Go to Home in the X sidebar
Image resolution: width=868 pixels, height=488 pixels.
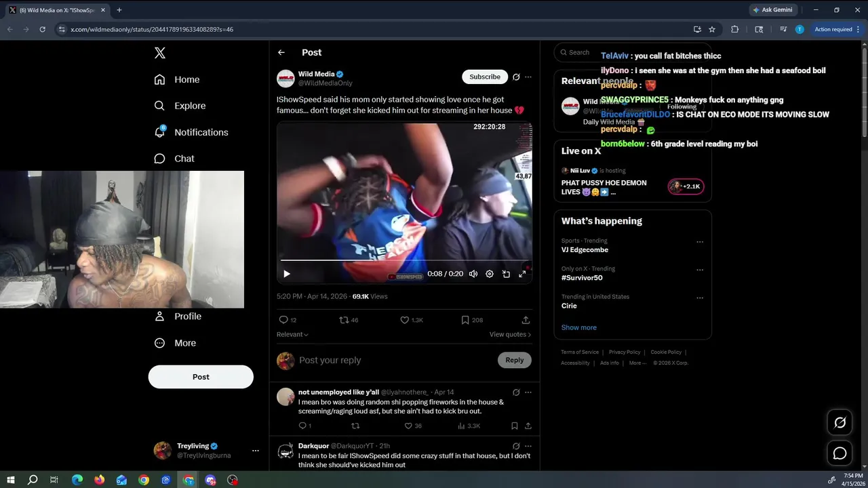pyautogui.click(x=177, y=79)
